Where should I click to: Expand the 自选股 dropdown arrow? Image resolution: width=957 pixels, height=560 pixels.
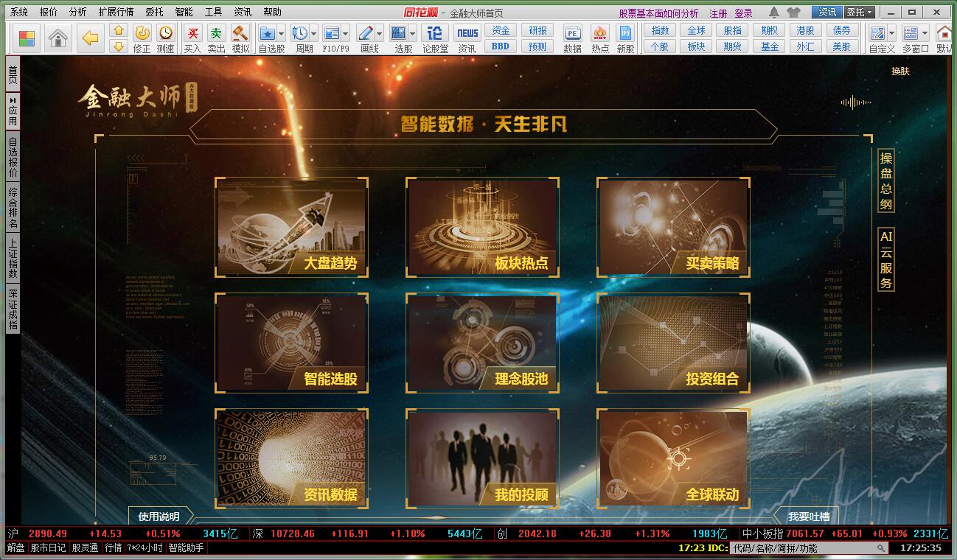(x=282, y=34)
